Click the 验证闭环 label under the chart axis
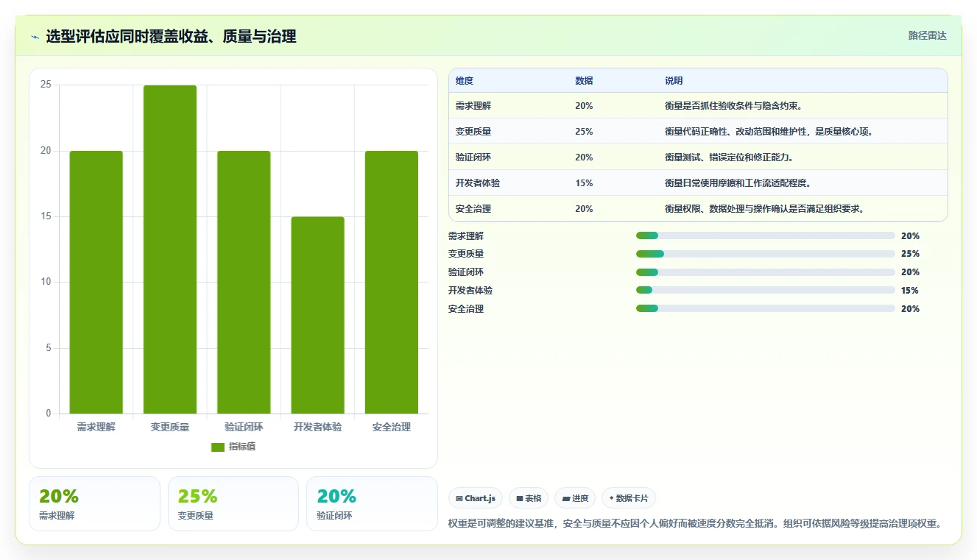This screenshot has height=560, width=977. click(x=244, y=427)
